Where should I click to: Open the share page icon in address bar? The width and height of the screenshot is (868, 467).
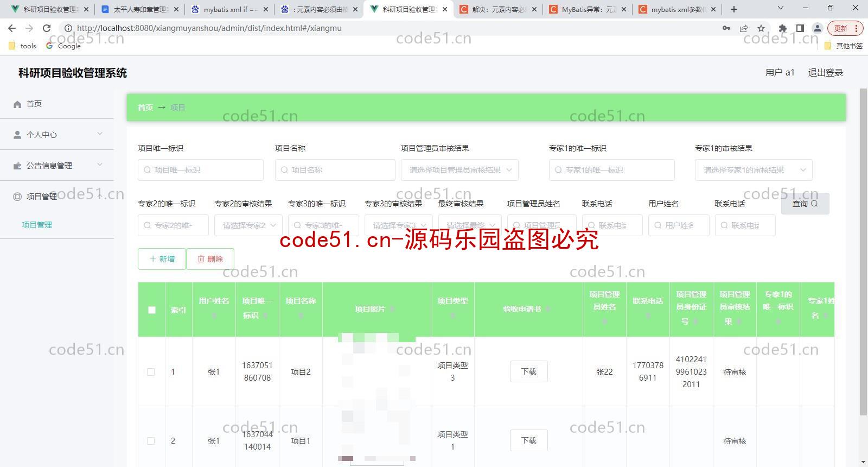744,28
